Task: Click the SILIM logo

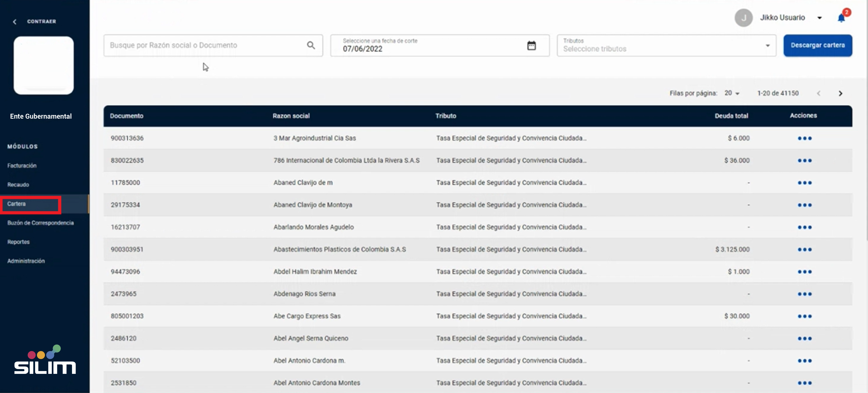Action: (45, 360)
